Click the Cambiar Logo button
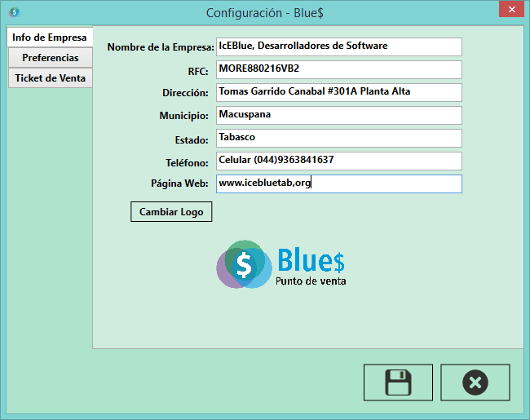This screenshot has width=530, height=420. [171, 212]
